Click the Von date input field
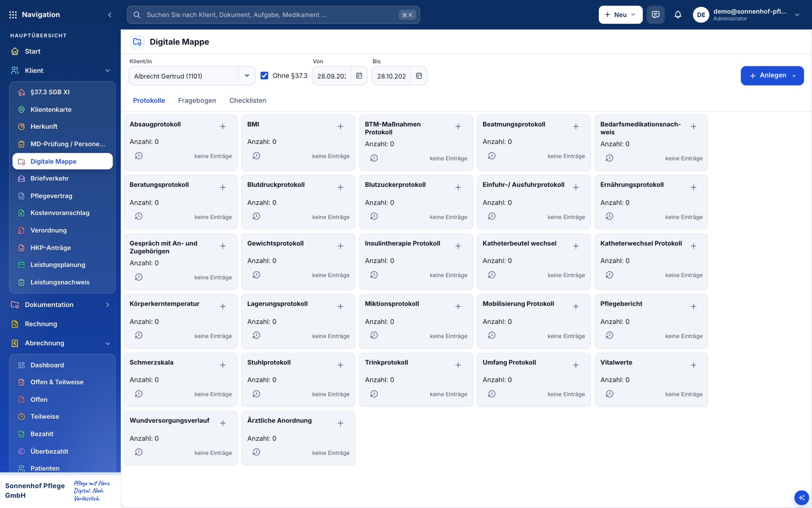 (332, 76)
